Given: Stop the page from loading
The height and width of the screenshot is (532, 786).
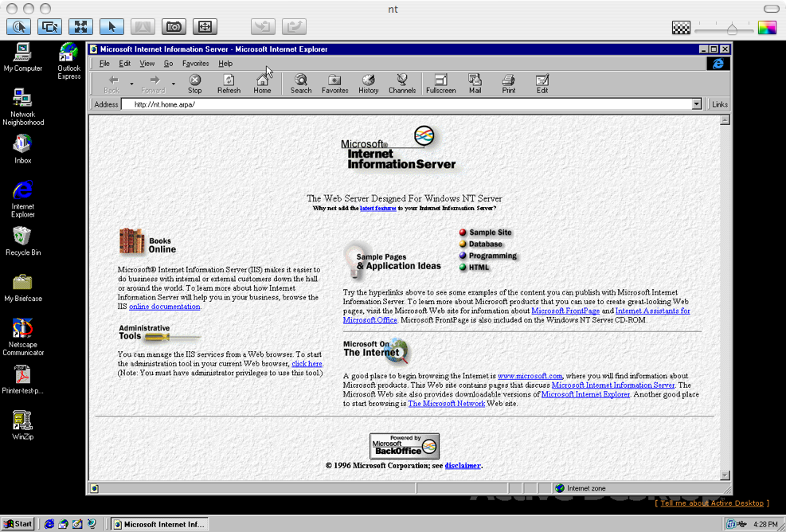Looking at the screenshot, I should click(194, 84).
